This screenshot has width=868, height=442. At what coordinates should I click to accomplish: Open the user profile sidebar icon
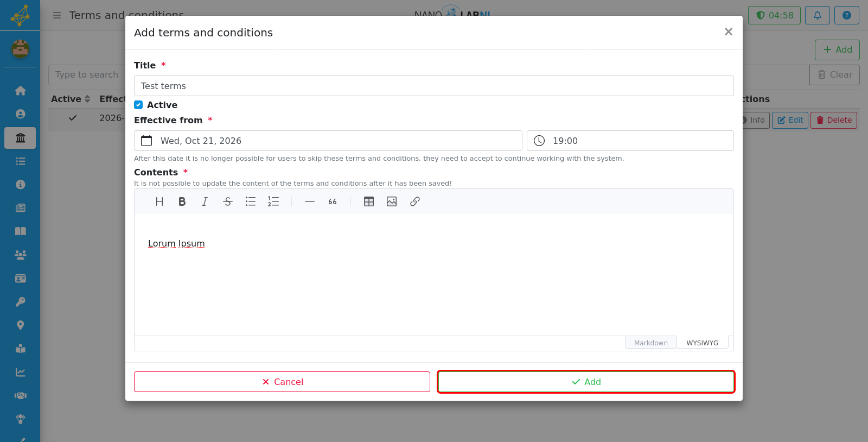[21, 114]
